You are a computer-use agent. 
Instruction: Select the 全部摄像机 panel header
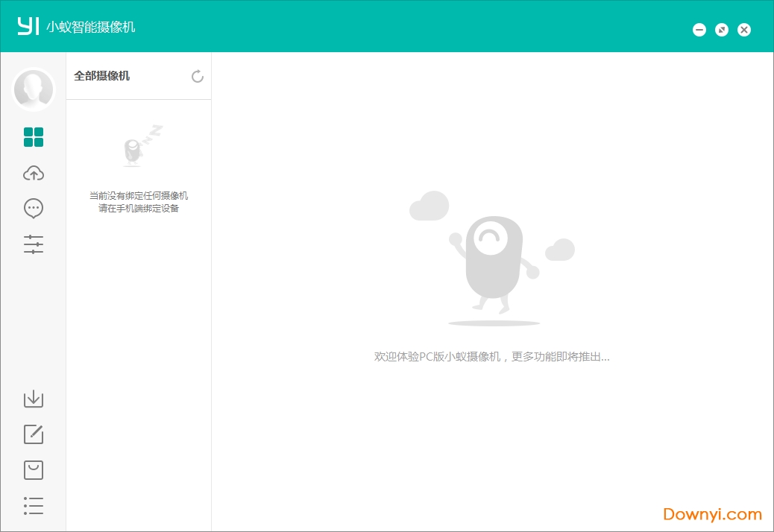click(x=100, y=76)
